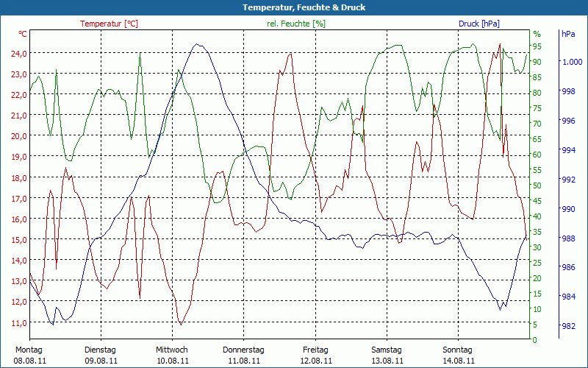Click the '996' pressure axis value
Screen dimensions: 588x368
568,121
